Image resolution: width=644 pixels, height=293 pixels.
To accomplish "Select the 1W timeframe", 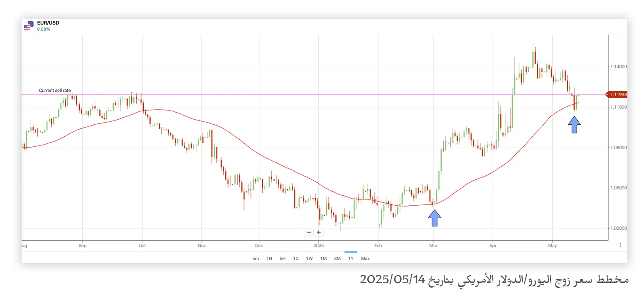I will 310,259.
